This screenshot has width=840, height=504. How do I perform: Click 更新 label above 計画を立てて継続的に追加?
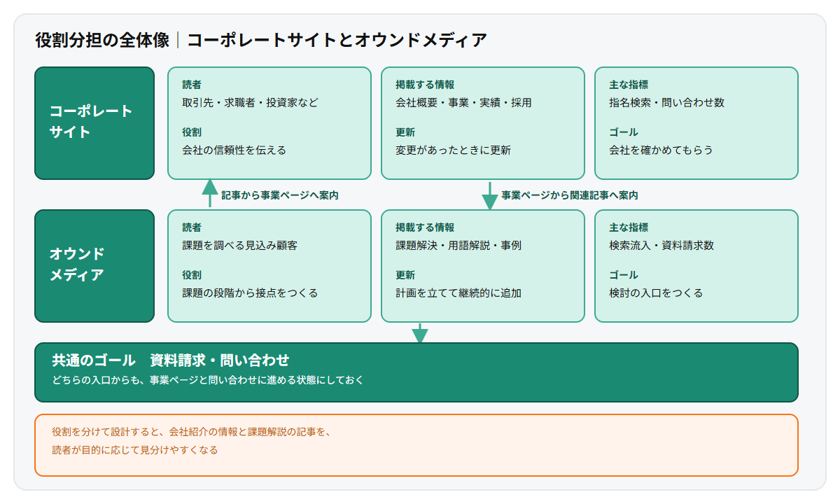click(x=405, y=274)
